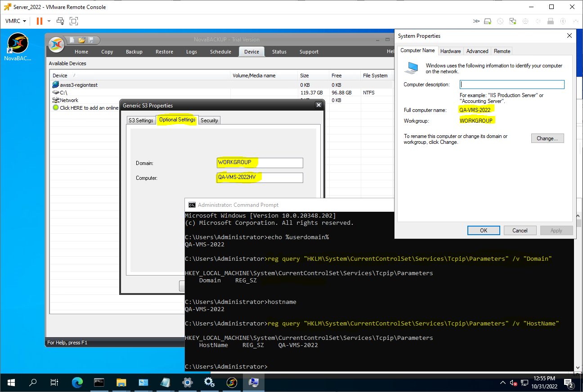Image resolution: width=583 pixels, height=392 pixels.
Task: Open File Explorer from the taskbar
Action: point(121,383)
